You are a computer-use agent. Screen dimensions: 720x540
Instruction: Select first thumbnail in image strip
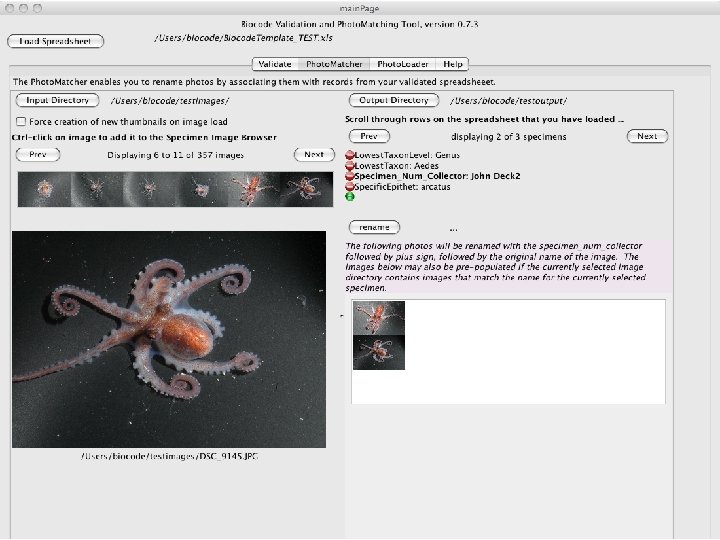[45, 189]
